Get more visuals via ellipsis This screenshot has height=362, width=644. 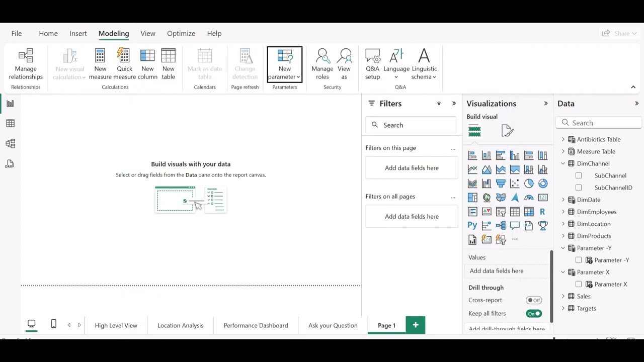(x=515, y=239)
